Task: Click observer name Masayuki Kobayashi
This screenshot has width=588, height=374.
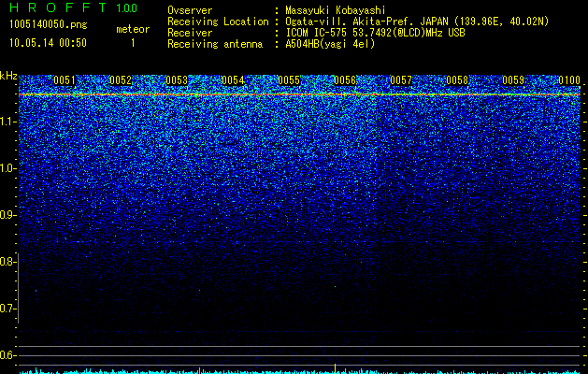Action: tap(336, 10)
